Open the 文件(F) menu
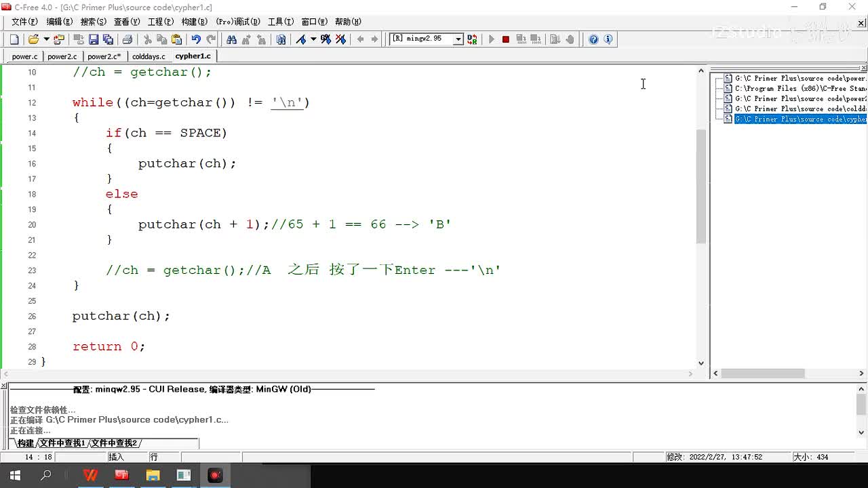Screen dimensions: 868x488 tap(24, 22)
